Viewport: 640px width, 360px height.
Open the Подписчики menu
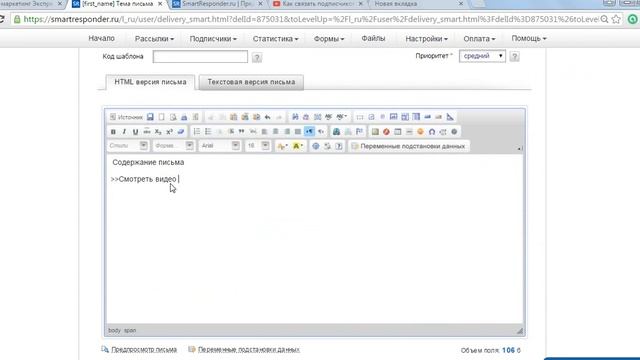click(213, 39)
